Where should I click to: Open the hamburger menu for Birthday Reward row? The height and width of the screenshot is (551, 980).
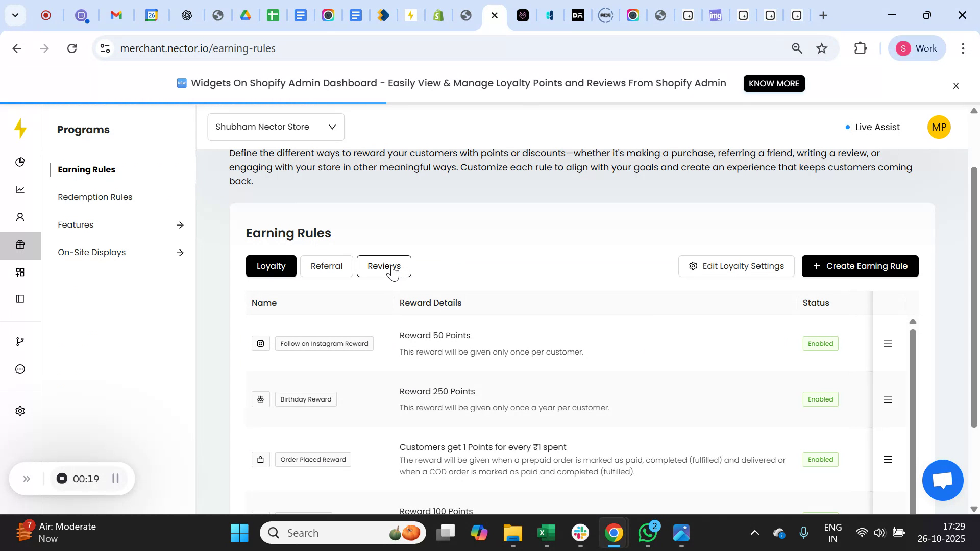888,399
